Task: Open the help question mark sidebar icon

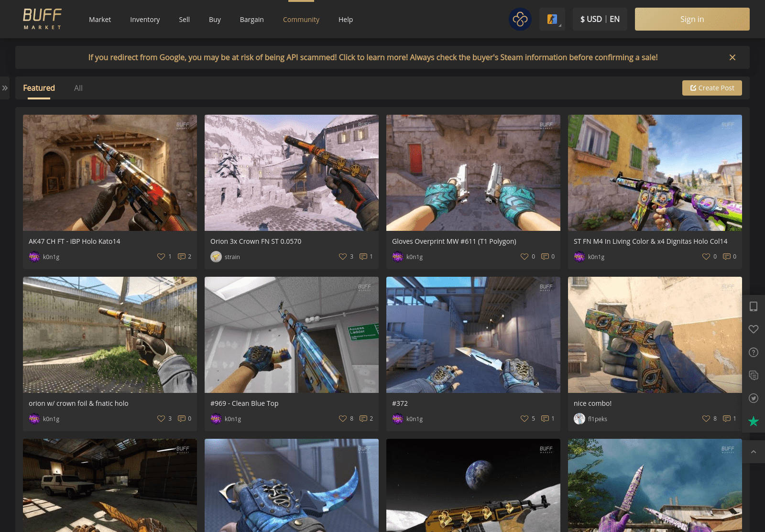Action: click(754, 352)
